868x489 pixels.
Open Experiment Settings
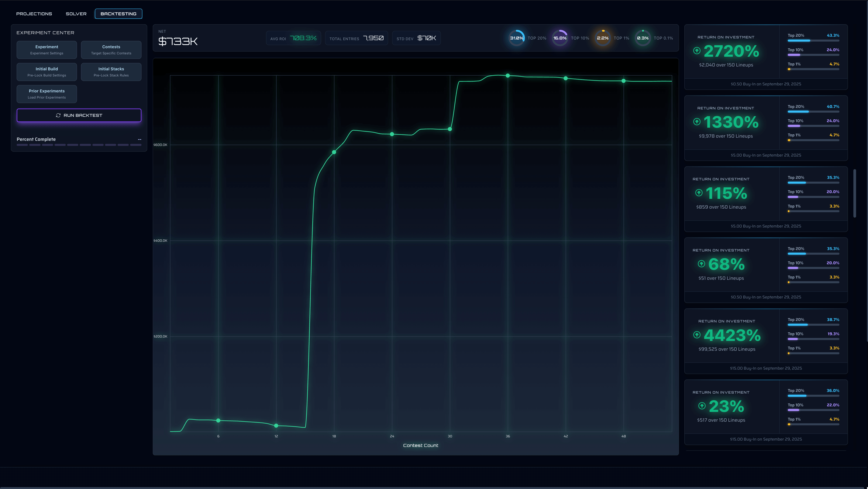tap(47, 49)
